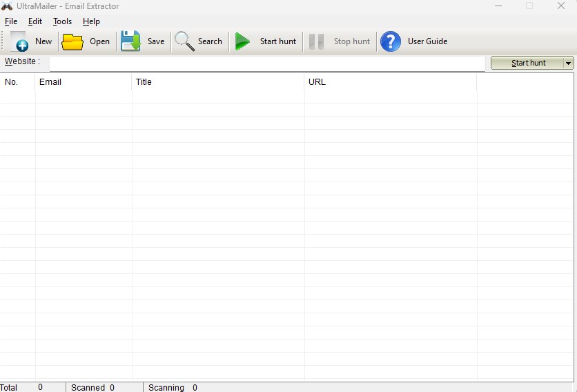Viewport: 577px width, 392px height.
Task: Click the binoculars app icon in title bar
Action: tap(7, 6)
